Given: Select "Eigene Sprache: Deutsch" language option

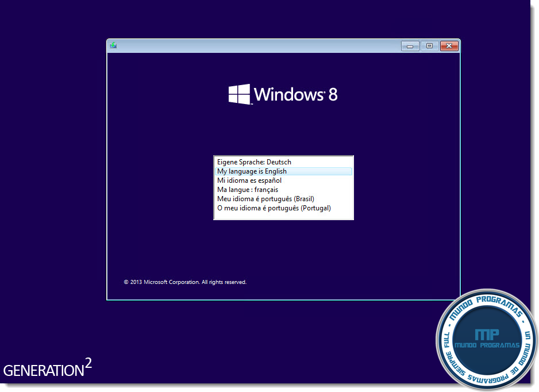Looking at the screenshot, I should (x=284, y=162).
